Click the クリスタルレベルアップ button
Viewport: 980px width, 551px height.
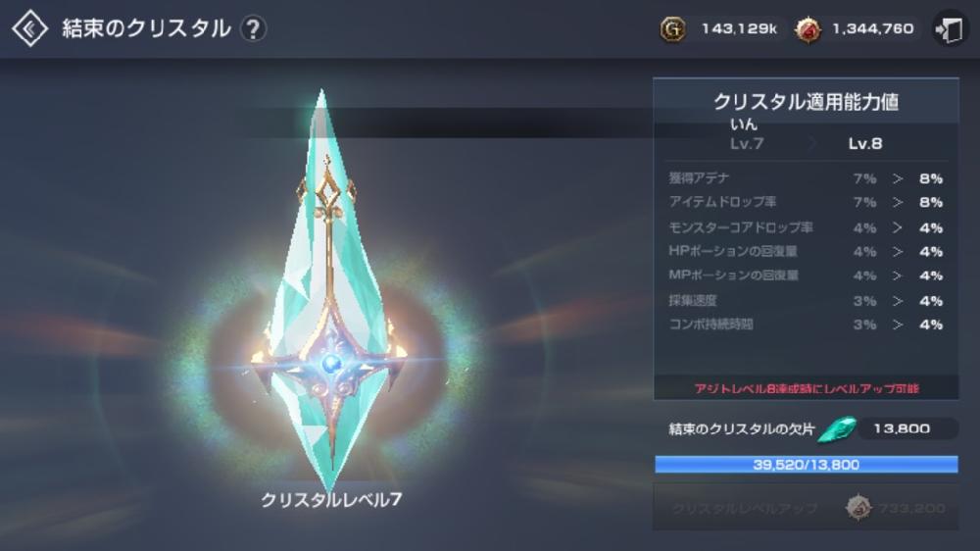[x=806, y=508]
